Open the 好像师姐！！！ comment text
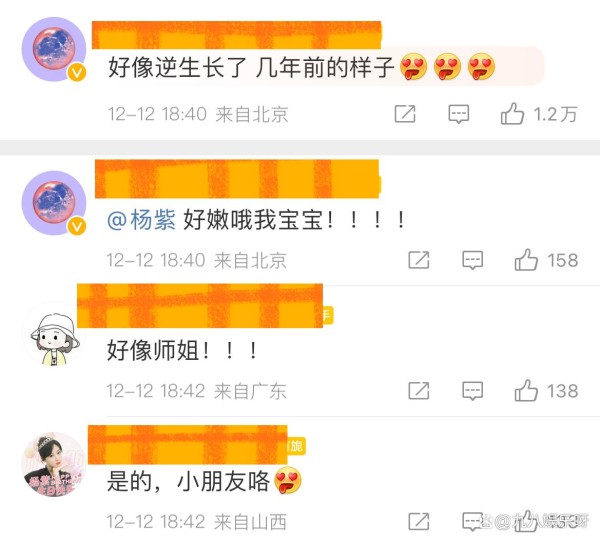The image size is (600, 542). [182, 350]
